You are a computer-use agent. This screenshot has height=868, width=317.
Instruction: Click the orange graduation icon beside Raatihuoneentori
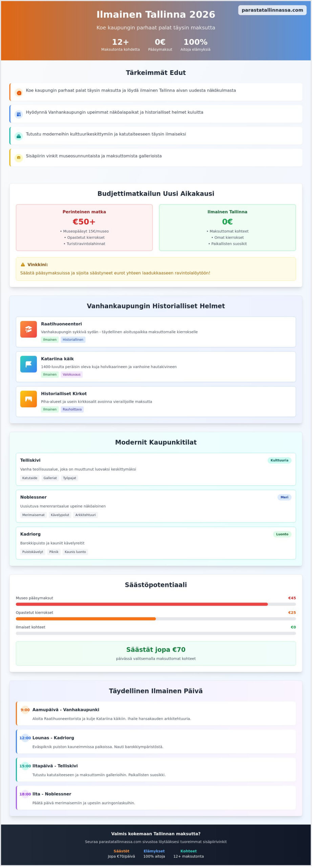pos(28,329)
